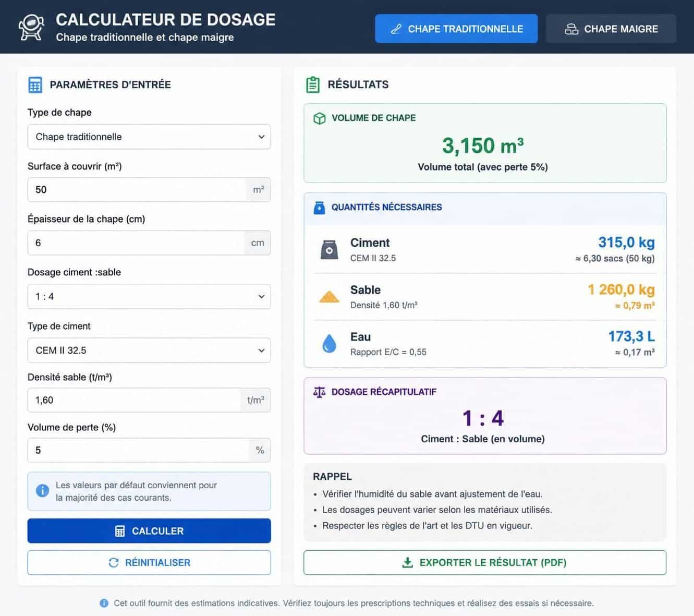Run the calculation with Calculer button
The width and height of the screenshot is (694, 616).
[x=149, y=531]
